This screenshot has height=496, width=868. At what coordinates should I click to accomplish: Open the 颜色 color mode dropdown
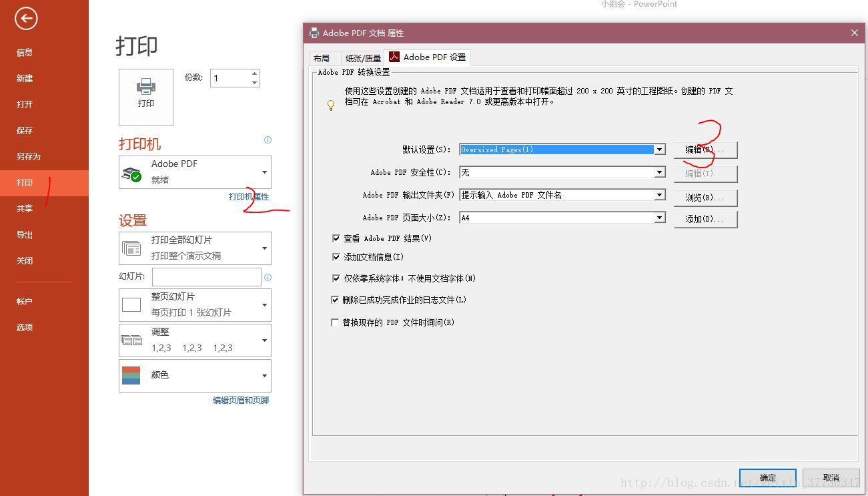195,376
